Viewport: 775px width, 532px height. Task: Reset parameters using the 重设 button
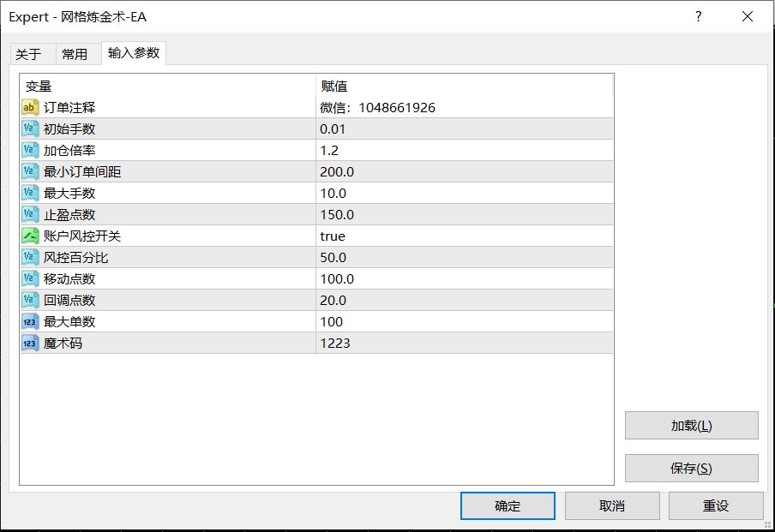coord(716,506)
